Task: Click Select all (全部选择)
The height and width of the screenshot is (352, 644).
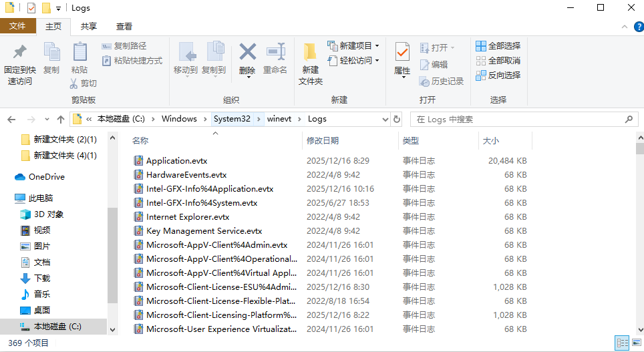Action: 498,45
